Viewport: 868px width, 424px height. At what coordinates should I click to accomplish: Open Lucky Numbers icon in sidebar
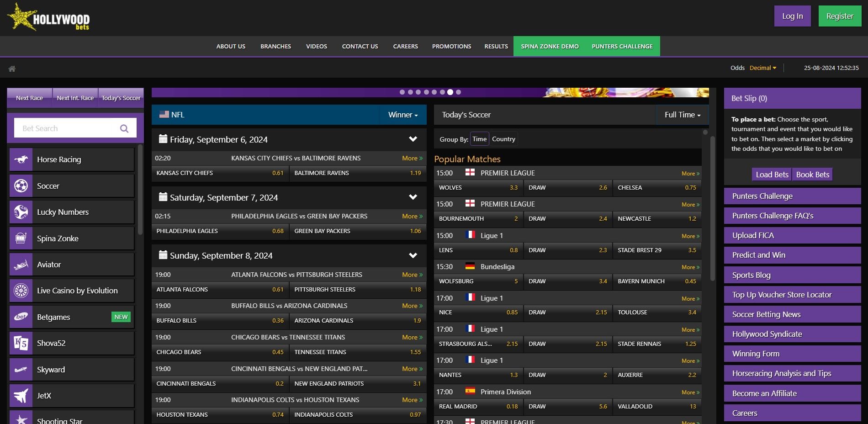coord(21,212)
